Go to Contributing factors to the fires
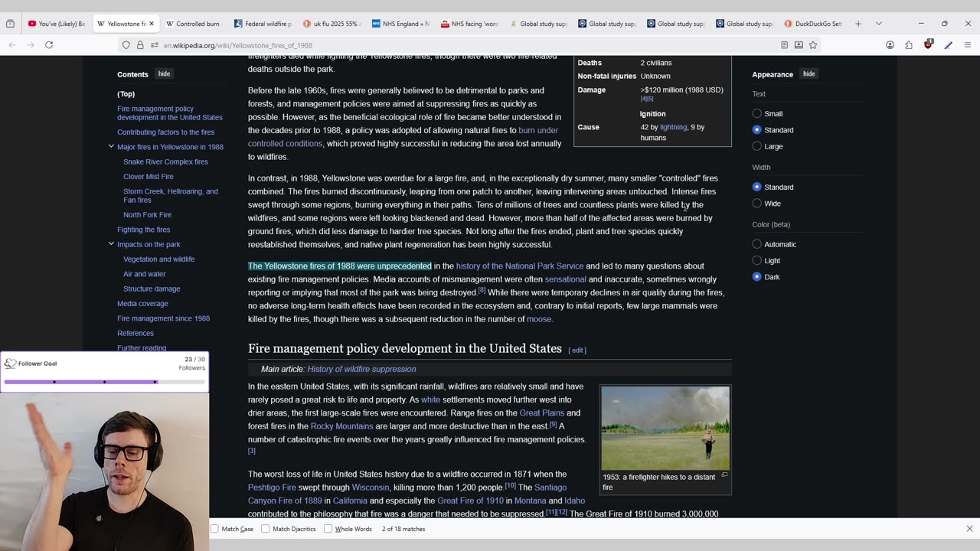This screenshot has height=551, width=980. click(x=165, y=132)
